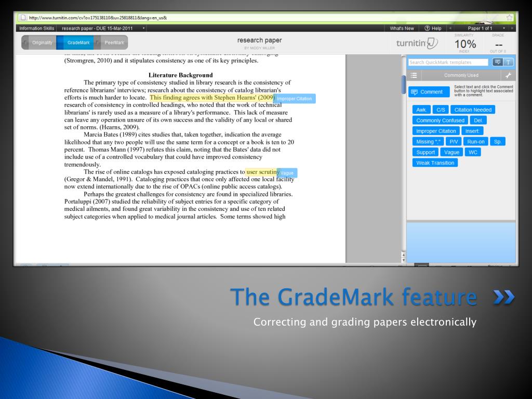
Task: Click the document vertical scrollbar thumb
Action: tap(403, 85)
